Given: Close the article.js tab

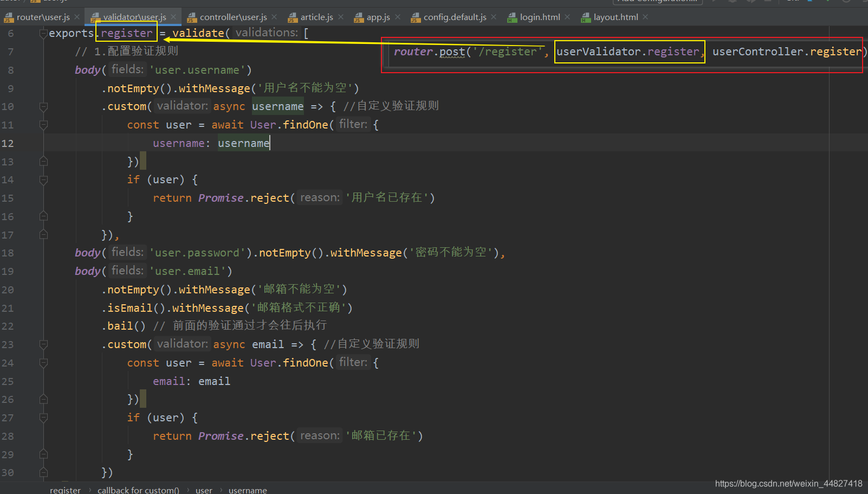Looking at the screenshot, I should tap(341, 17).
